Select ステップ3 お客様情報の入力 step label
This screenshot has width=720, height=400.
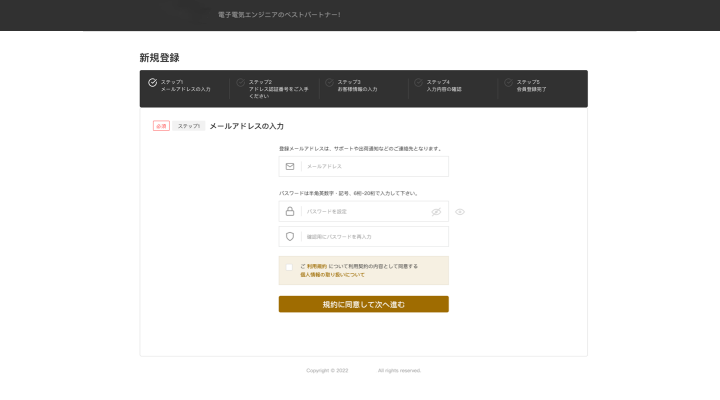click(x=357, y=86)
